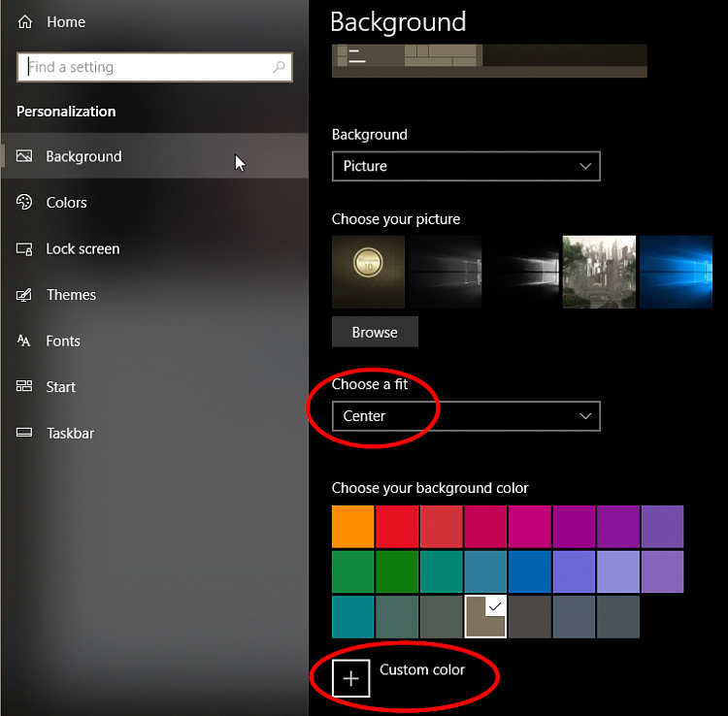Click the Themes brush icon
The width and height of the screenshot is (728, 716).
[24, 295]
